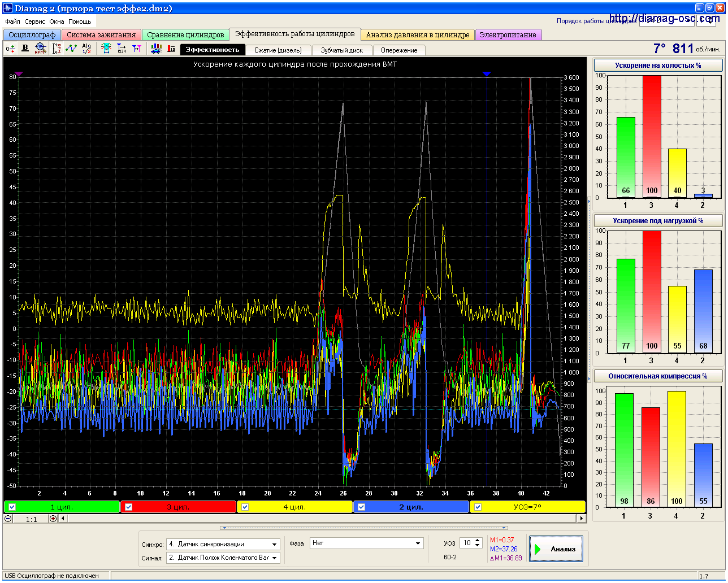Select the Эффективность sub-tab

[x=213, y=50]
